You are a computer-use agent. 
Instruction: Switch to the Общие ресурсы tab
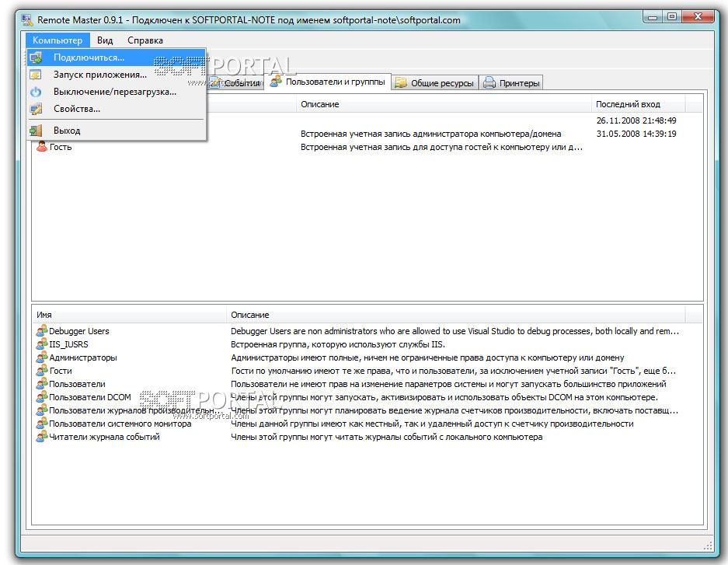434,83
